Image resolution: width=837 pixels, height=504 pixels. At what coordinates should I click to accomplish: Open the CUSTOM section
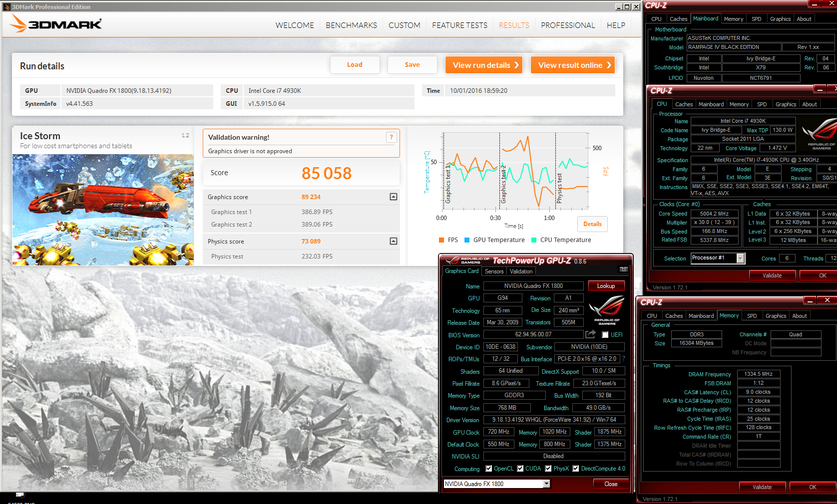405,25
